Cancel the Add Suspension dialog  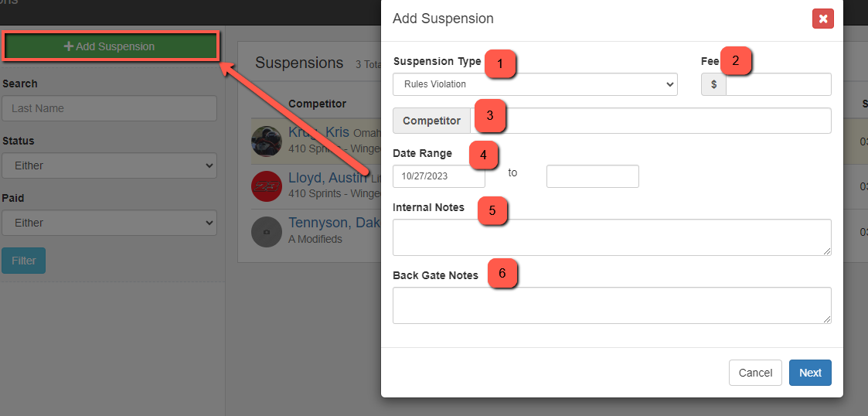[755, 373]
